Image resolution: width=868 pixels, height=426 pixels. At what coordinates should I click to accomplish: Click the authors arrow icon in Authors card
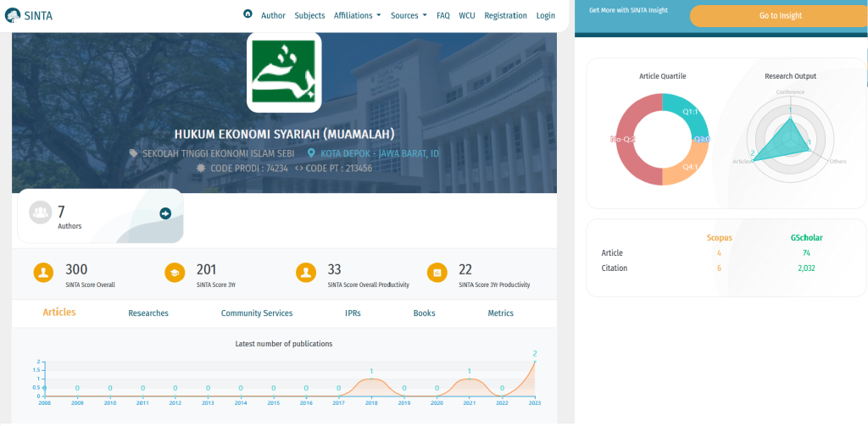point(165,213)
